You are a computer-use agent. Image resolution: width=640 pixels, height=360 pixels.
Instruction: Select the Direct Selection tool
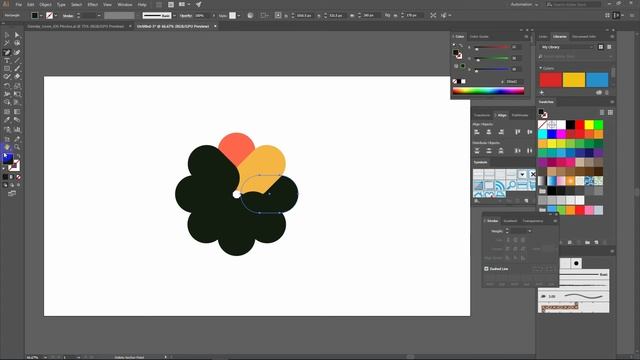[x=17, y=35]
